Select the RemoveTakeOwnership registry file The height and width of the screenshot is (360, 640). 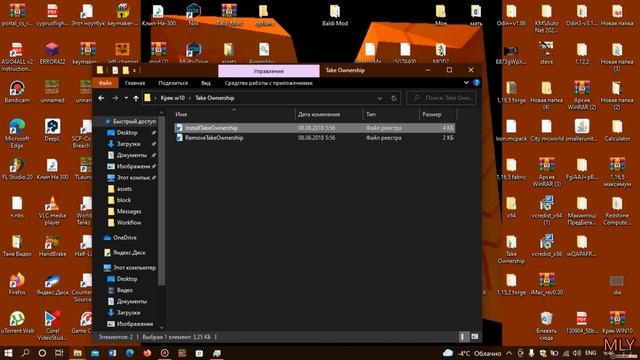315,138
